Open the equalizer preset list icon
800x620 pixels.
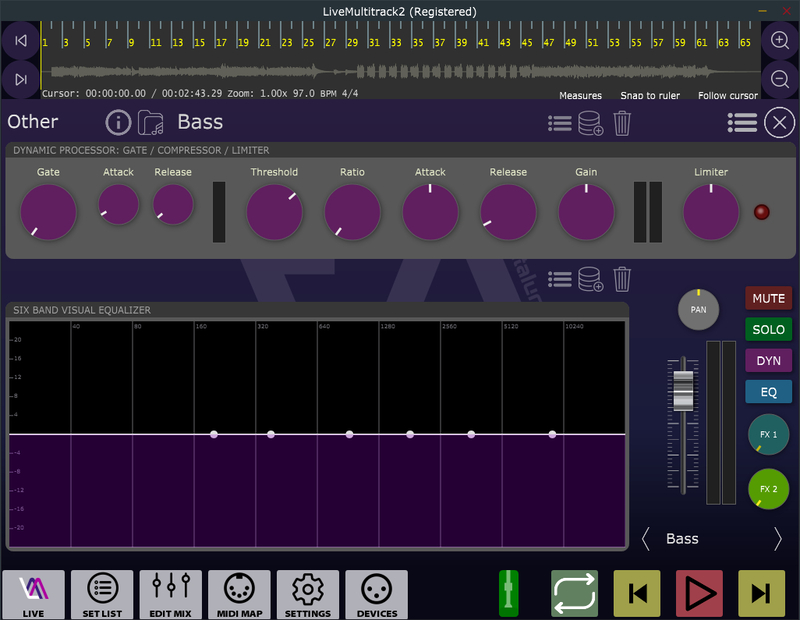(x=560, y=279)
